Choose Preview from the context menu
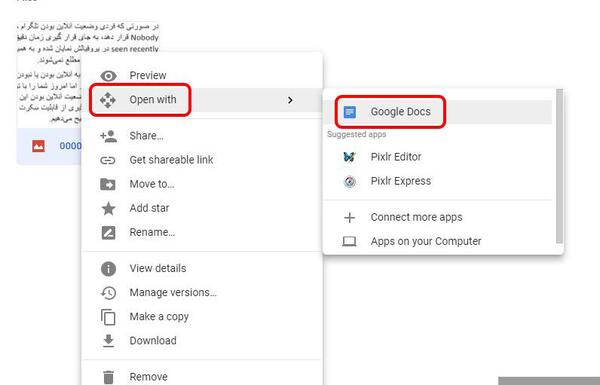This screenshot has width=600, height=385. [x=202, y=76]
